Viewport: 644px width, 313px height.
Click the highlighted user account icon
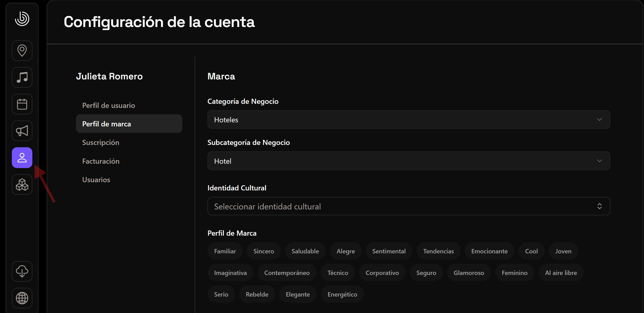click(x=22, y=158)
